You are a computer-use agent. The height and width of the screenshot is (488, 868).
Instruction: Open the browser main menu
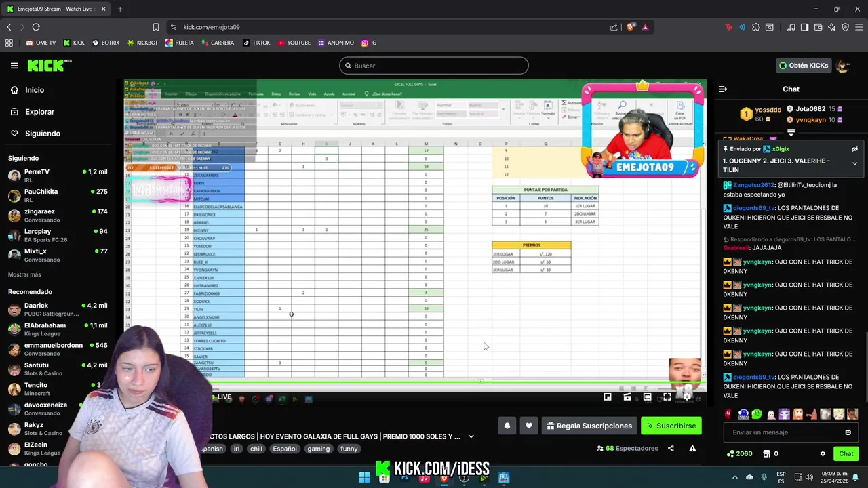[x=859, y=27]
